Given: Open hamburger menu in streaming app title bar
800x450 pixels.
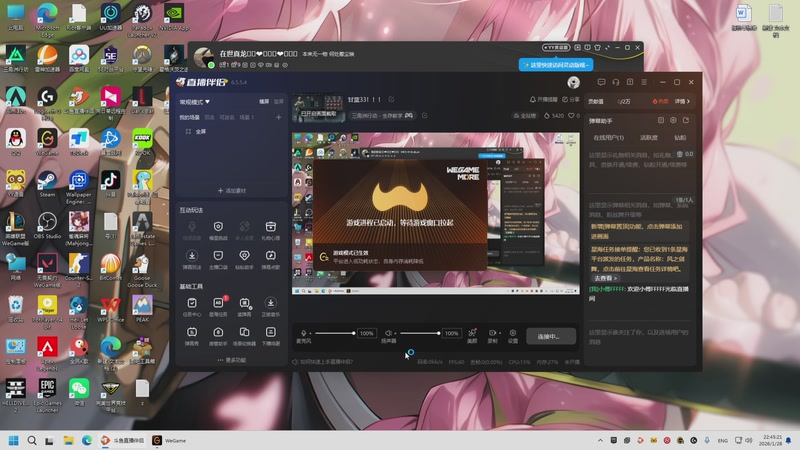Looking at the screenshot, I should click(x=644, y=82).
